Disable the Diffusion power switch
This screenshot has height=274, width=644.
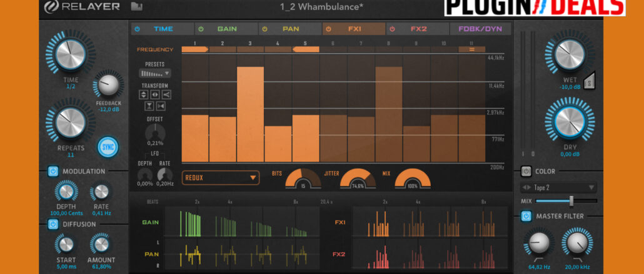(x=53, y=224)
